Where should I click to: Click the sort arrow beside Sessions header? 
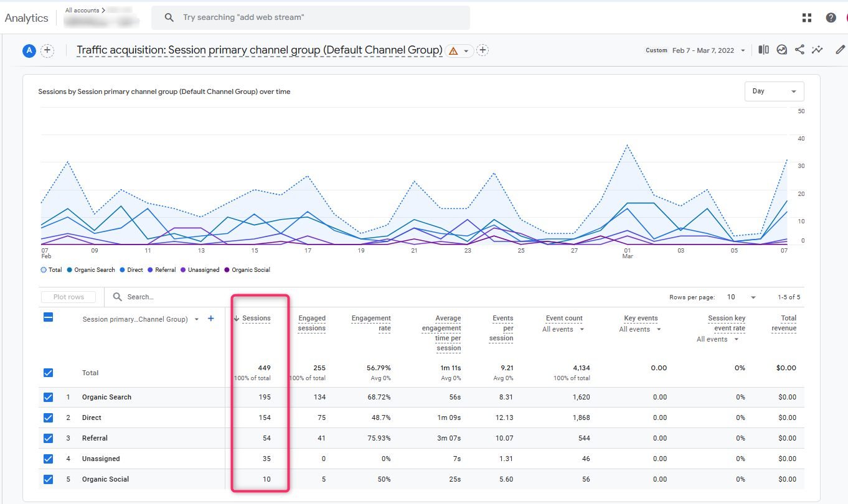point(237,319)
